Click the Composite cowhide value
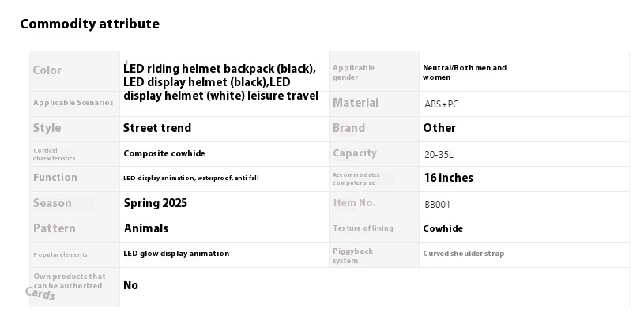 tap(164, 153)
